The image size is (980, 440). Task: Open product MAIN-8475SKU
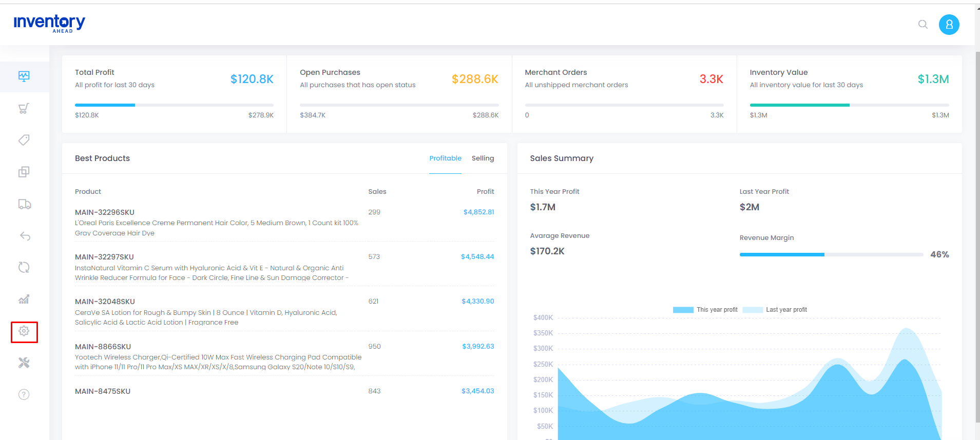[x=103, y=391]
